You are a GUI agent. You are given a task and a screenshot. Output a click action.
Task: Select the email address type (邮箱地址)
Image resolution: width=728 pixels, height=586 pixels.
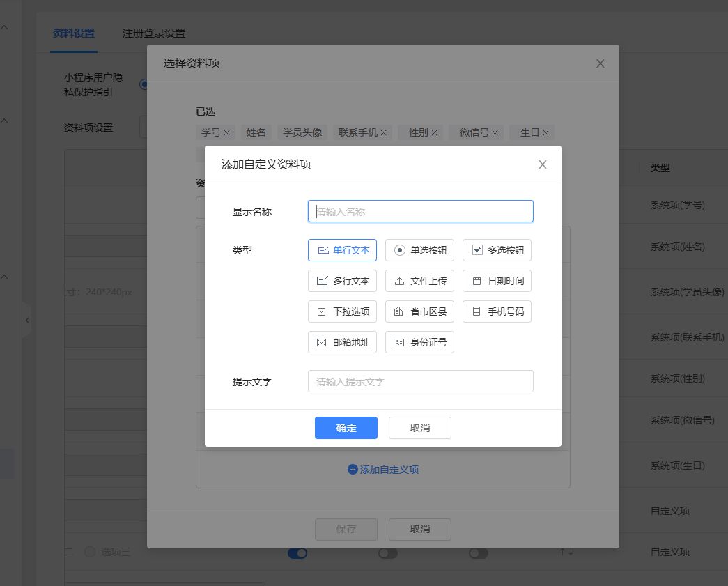pos(342,342)
